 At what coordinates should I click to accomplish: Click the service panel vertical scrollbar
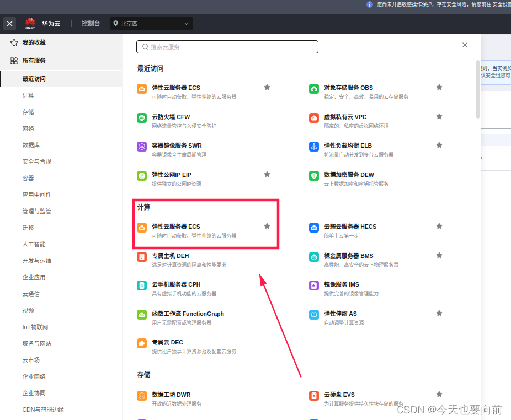[478, 89]
